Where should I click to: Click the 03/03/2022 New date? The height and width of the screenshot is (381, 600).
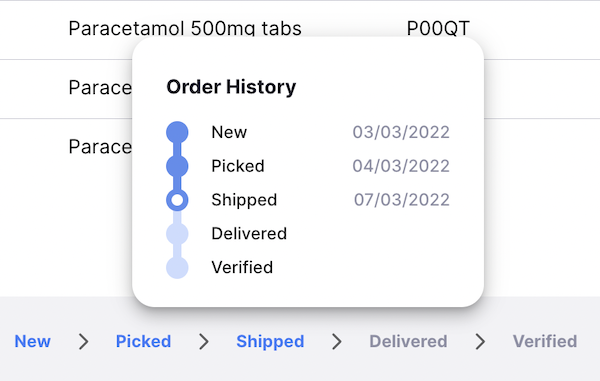[401, 132]
